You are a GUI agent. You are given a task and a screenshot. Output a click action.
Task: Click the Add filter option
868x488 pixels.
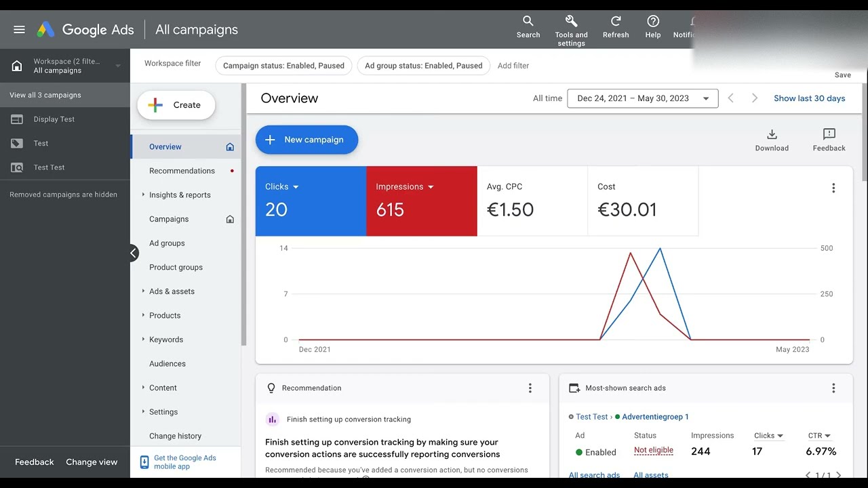(513, 65)
